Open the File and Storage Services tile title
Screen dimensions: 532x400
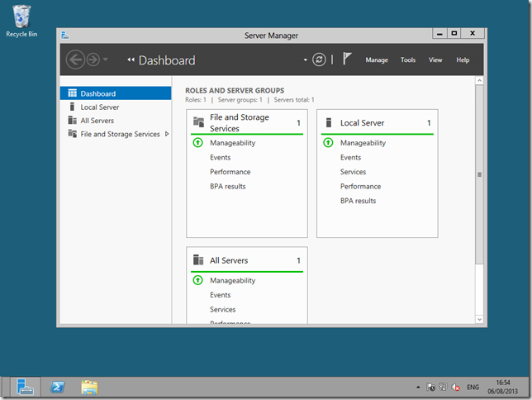coord(240,122)
